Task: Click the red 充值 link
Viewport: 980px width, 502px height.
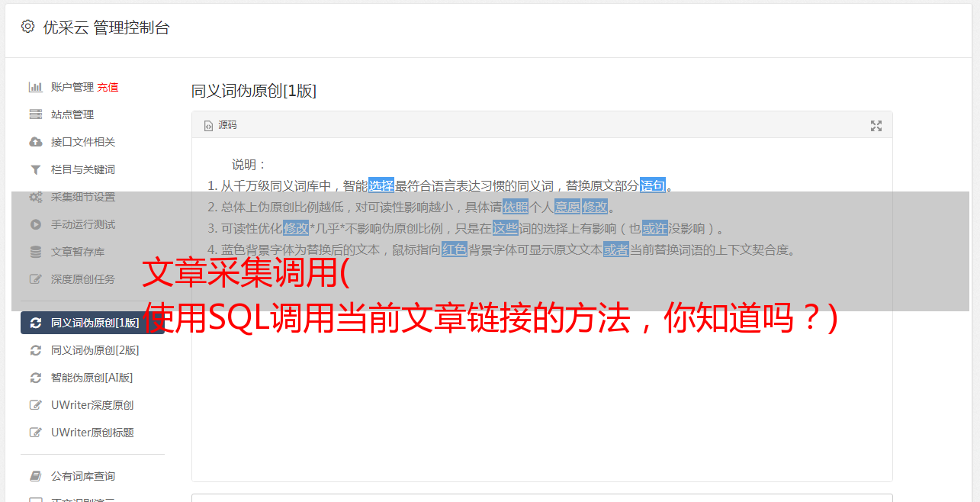Action: 108,87
